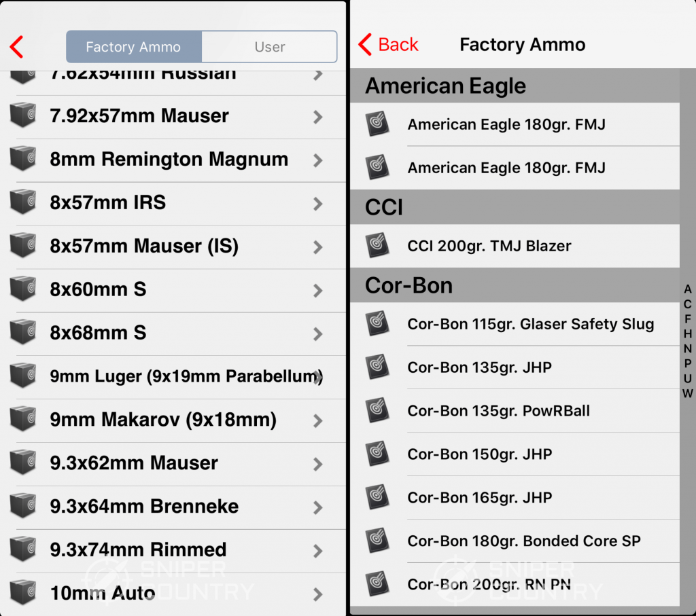
Task: Jump to index letter F
Action: [x=688, y=319]
